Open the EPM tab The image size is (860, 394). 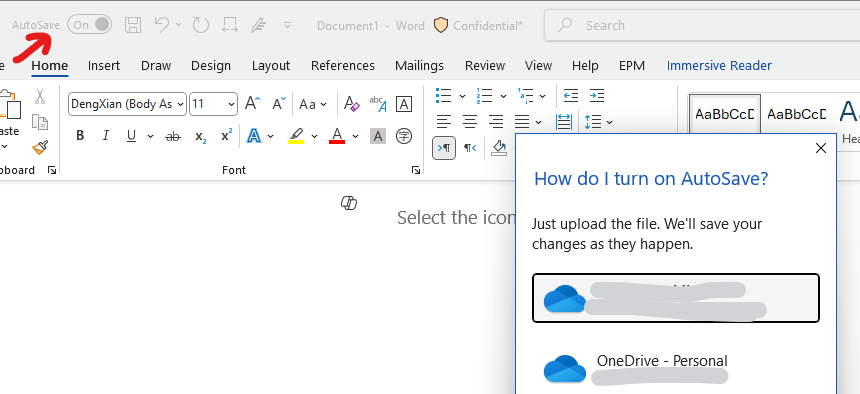point(632,66)
